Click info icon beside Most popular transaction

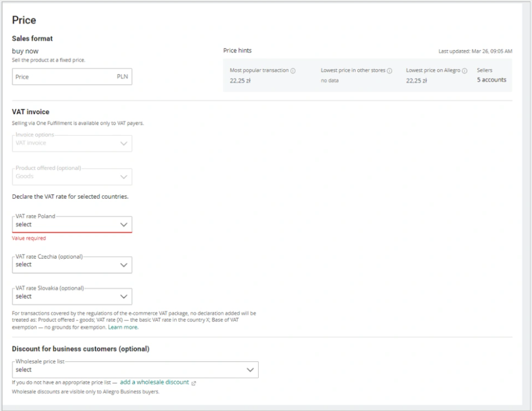tap(293, 71)
